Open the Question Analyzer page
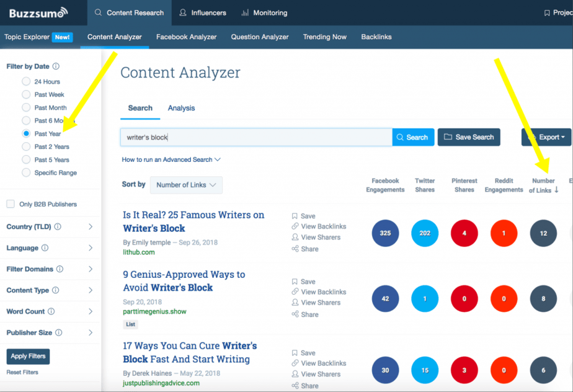The width and height of the screenshot is (573, 392). pyautogui.click(x=260, y=37)
